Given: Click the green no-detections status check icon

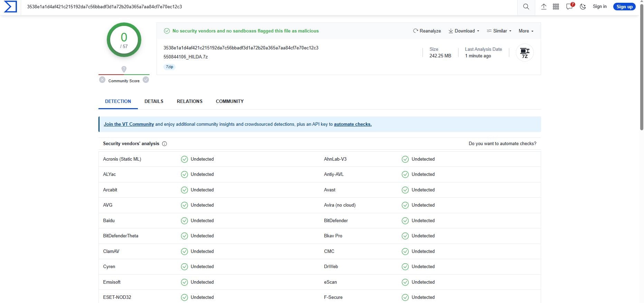Looking at the screenshot, I should [167, 31].
